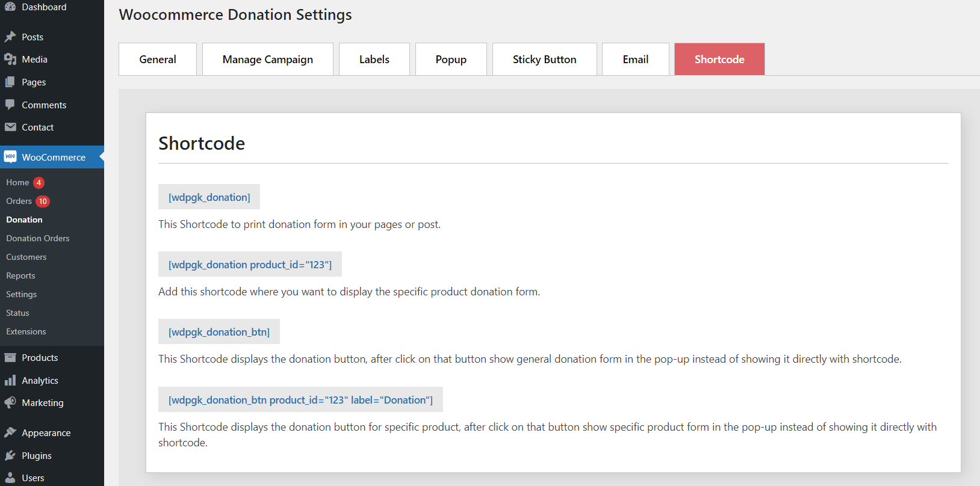This screenshot has height=486, width=980.
Task: Open the Reports submenu link
Action: click(x=20, y=275)
